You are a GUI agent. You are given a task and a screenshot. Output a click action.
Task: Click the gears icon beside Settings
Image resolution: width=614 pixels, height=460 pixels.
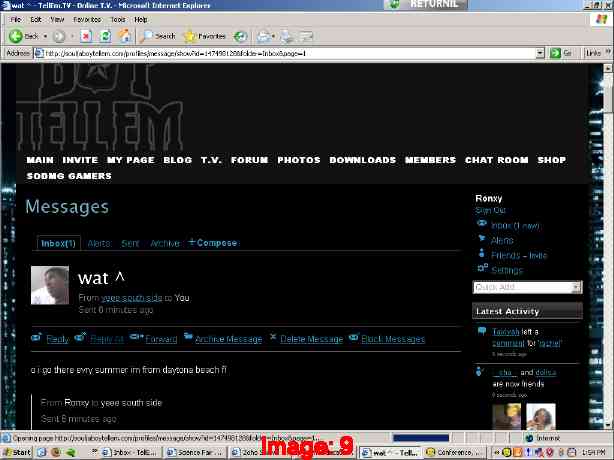(x=482, y=268)
